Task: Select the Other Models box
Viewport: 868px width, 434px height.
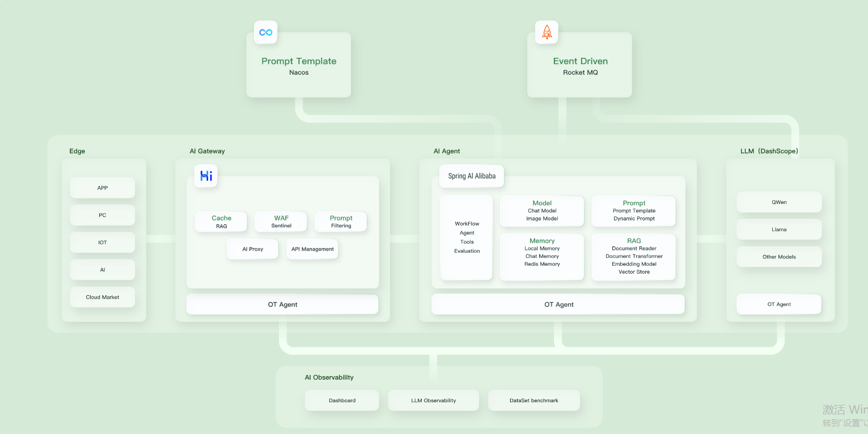Action: point(779,257)
